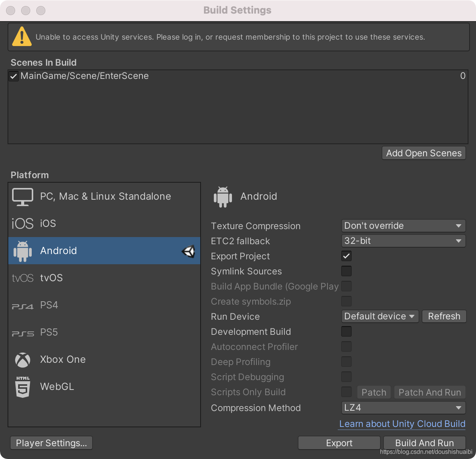Open the Run Device default device selector
This screenshot has height=459, width=476.
[x=379, y=316]
